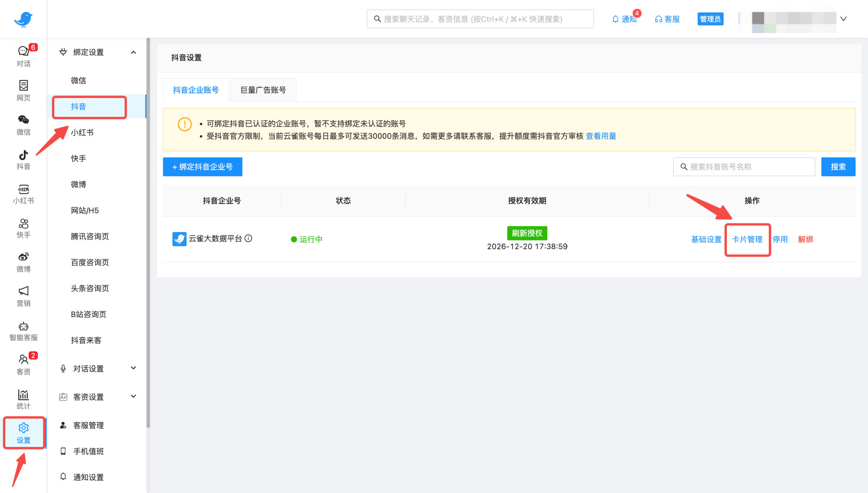
Task: Click the expiry date 2026-12-20 17:38:59
Action: point(527,246)
